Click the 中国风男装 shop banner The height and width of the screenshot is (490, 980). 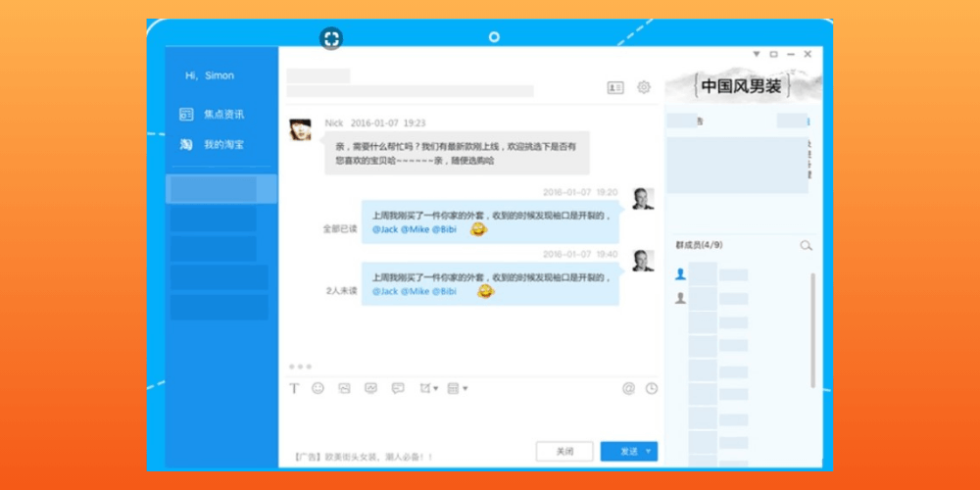(743, 86)
